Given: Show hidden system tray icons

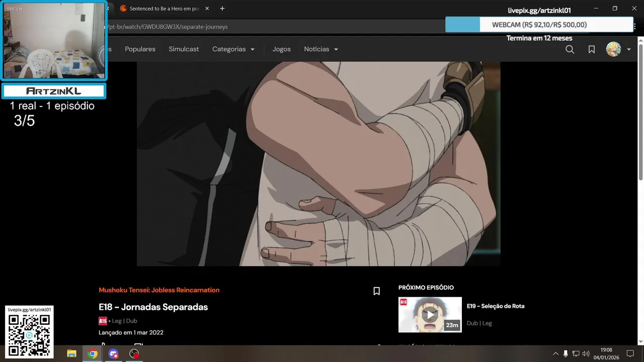Looking at the screenshot, I should [555, 354].
